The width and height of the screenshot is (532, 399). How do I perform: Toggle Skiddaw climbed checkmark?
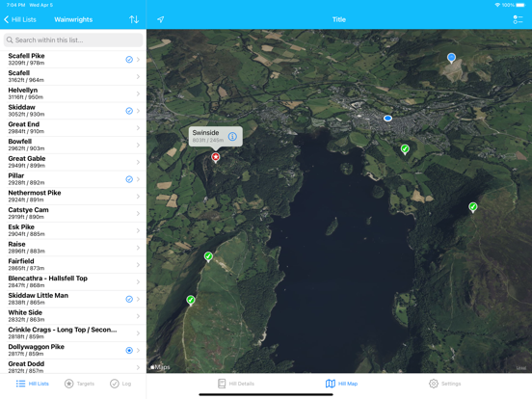[129, 111]
